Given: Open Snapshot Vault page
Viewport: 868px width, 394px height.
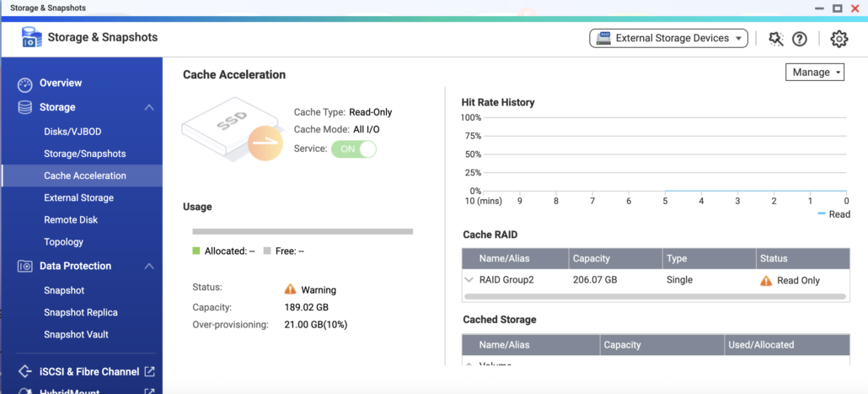Looking at the screenshot, I should 77,335.
